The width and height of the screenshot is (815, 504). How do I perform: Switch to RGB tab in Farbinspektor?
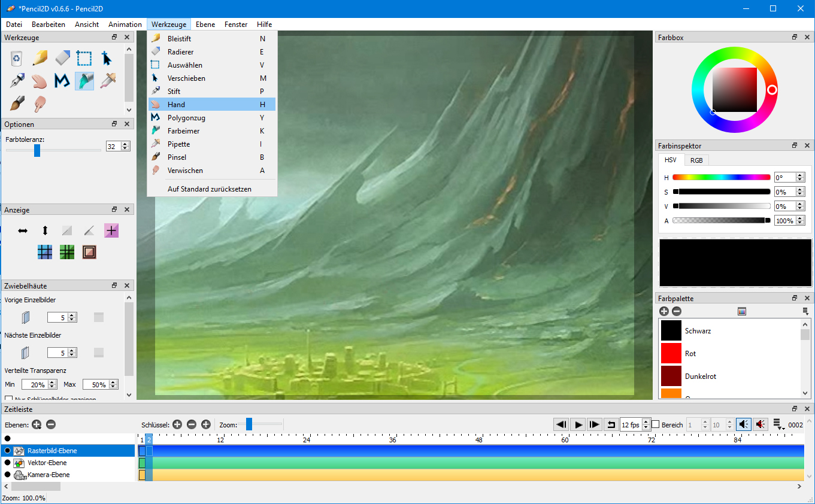pyautogui.click(x=696, y=160)
